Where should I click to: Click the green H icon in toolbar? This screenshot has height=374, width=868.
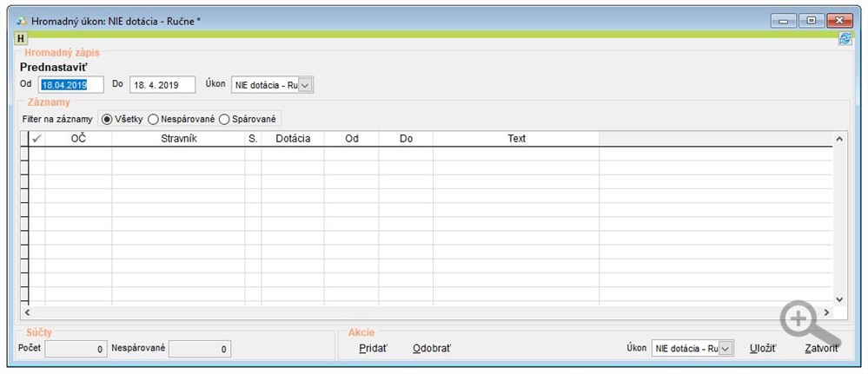click(22, 38)
